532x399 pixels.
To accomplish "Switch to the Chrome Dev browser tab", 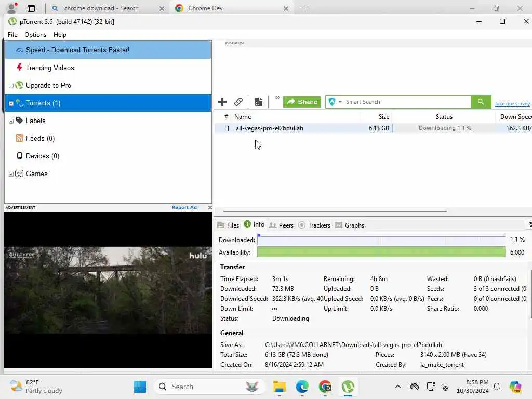I will (x=205, y=8).
